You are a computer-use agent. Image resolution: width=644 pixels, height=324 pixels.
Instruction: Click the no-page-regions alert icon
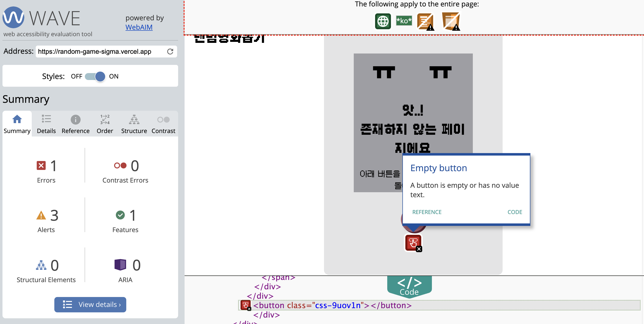click(451, 21)
